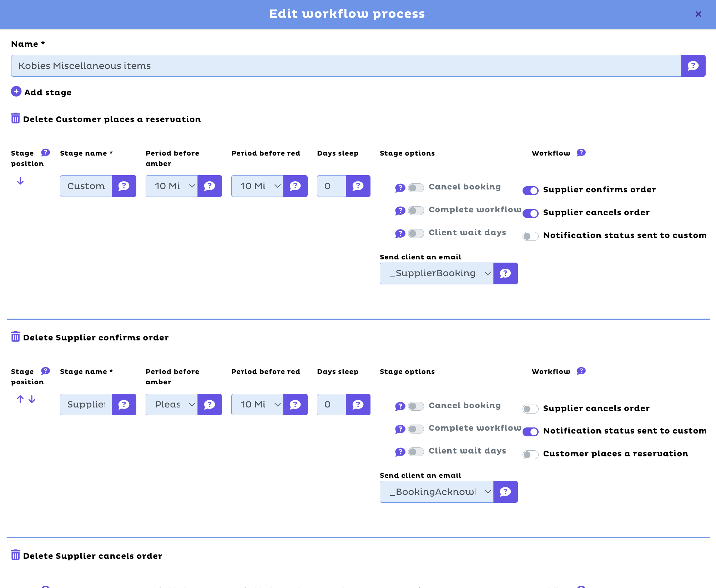
Task: Click Delete Supplier cancels order
Action: coord(15,555)
